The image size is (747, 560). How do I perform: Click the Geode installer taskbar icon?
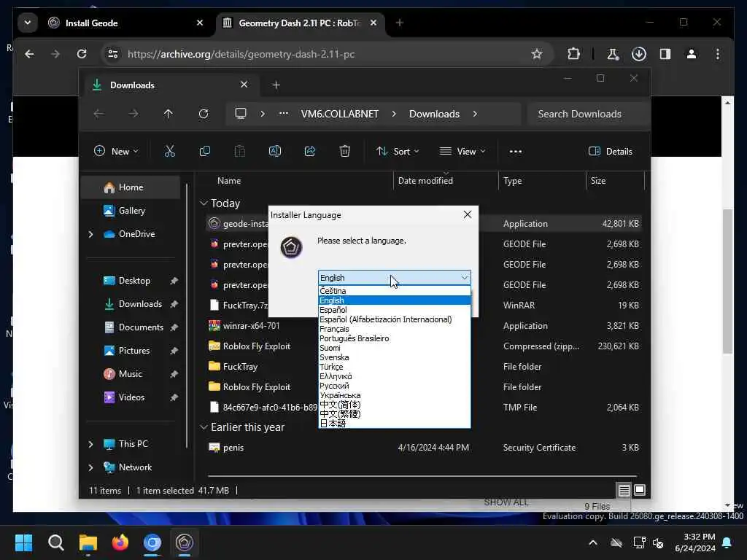coord(185,542)
